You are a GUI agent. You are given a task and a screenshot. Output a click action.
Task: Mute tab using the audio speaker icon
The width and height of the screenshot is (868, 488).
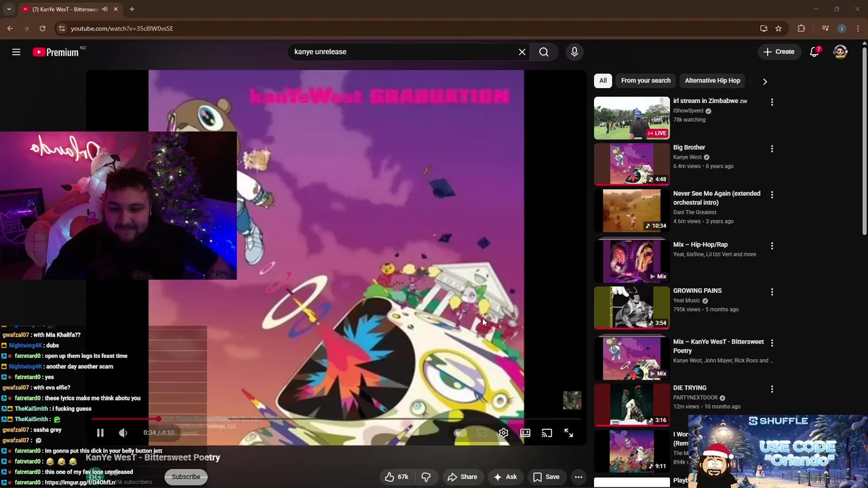[104, 9]
